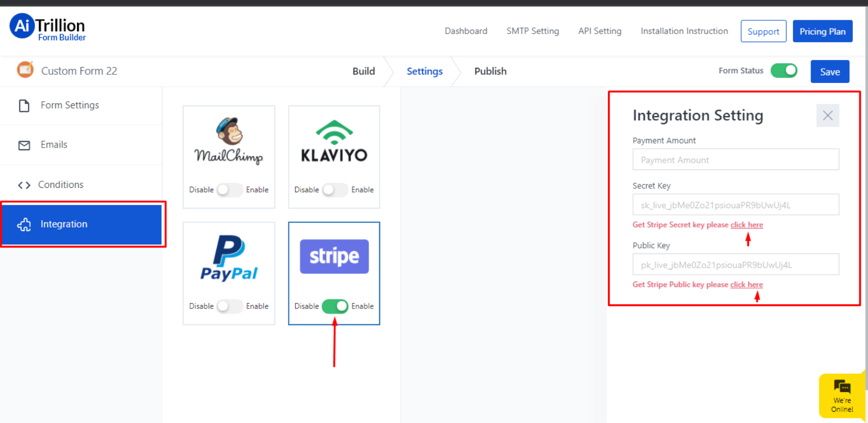This screenshot has width=868, height=423.
Task: Close the Integration Setting panel
Action: point(828,116)
